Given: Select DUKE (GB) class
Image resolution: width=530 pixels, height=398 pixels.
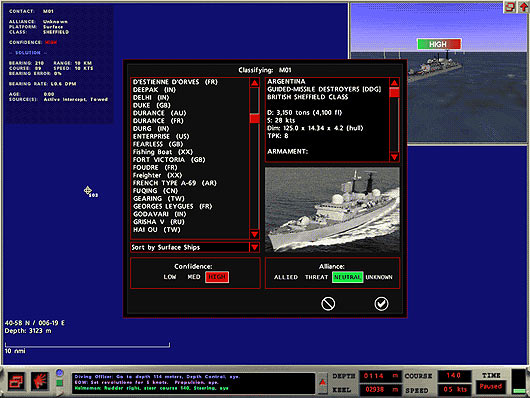Looking at the screenshot, I should tap(151, 105).
